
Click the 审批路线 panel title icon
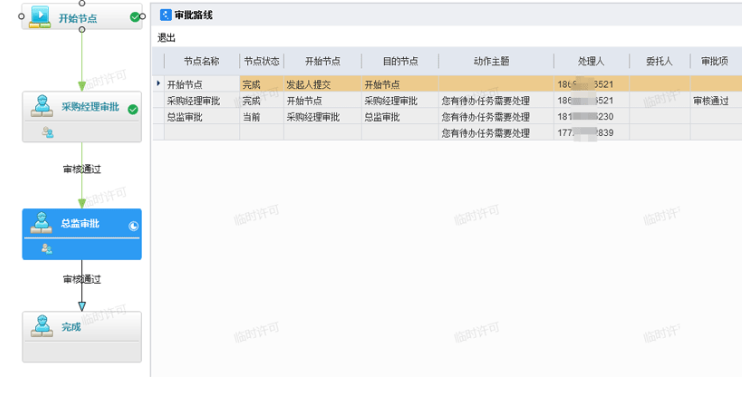pos(166,15)
